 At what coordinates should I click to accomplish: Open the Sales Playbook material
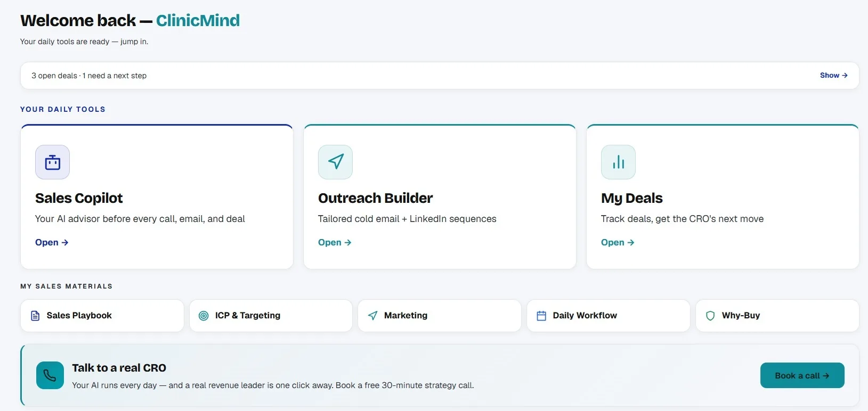[x=102, y=316]
